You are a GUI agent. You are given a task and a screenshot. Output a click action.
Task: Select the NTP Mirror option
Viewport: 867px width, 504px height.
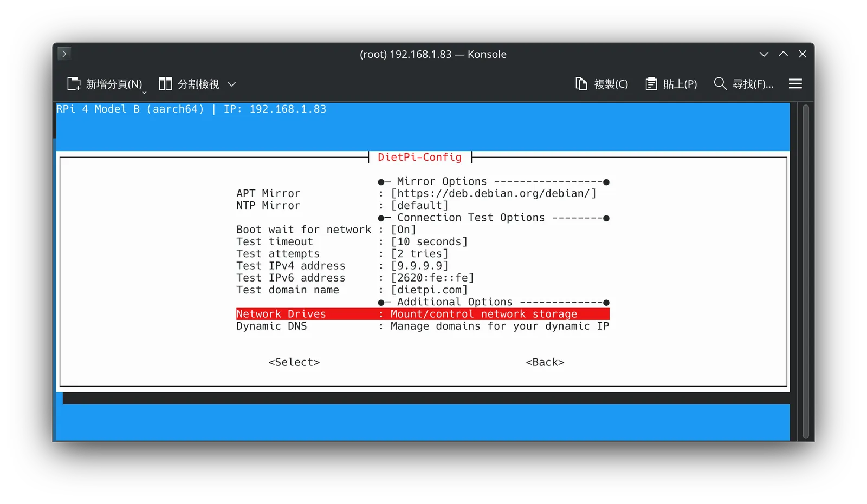tap(423, 205)
